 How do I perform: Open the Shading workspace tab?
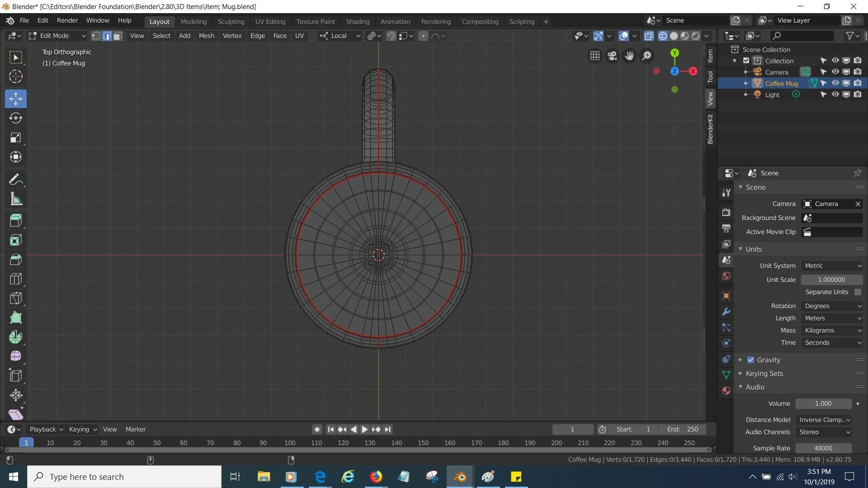click(x=358, y=22)
